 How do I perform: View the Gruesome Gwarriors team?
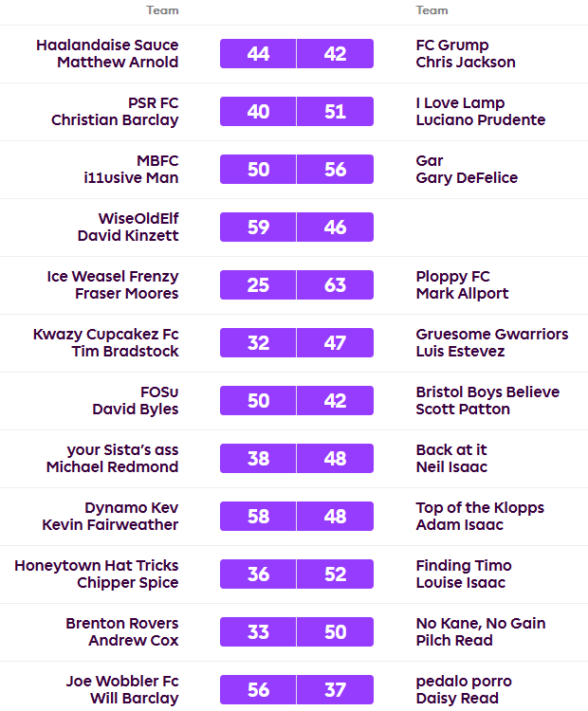tap(492, 334)
